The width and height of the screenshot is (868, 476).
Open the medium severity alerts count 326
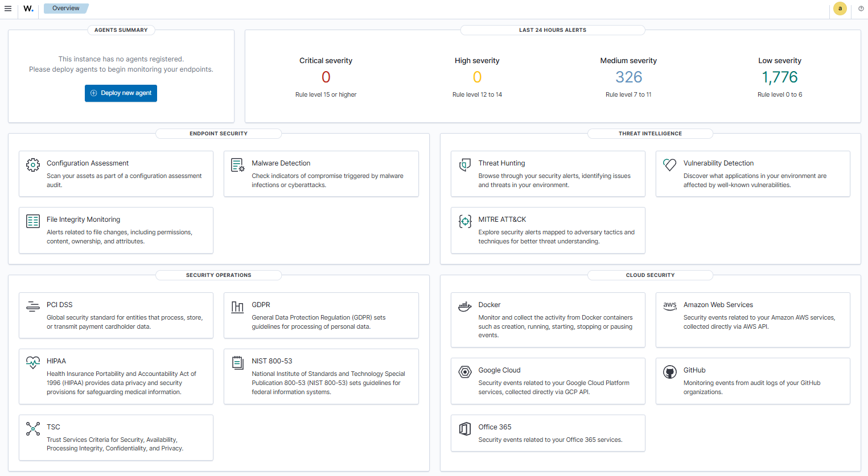coord(628,77)
